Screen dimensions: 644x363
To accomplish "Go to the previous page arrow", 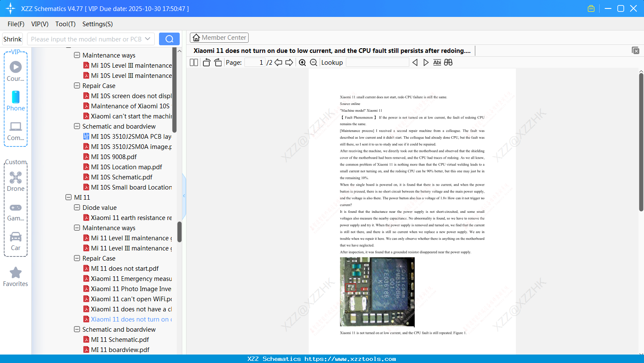I will tap(278, 63).
